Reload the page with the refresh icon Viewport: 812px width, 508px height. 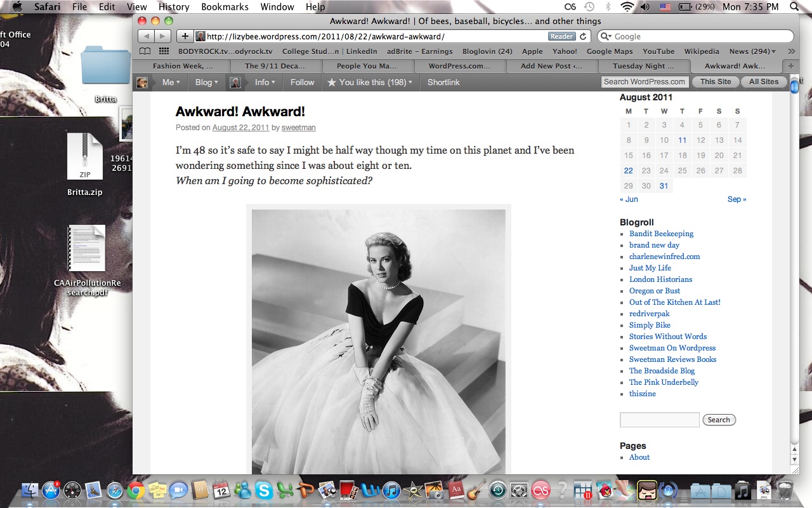[584, 36]
